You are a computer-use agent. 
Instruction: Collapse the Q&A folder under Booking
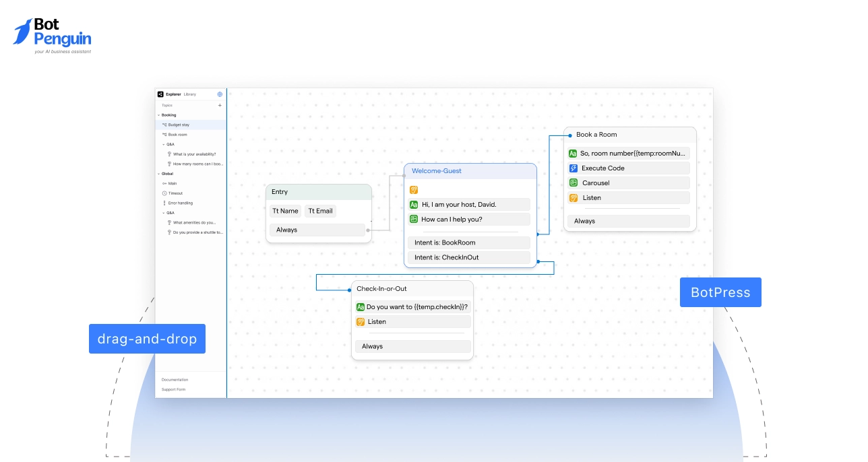click(x=164, y=144)
